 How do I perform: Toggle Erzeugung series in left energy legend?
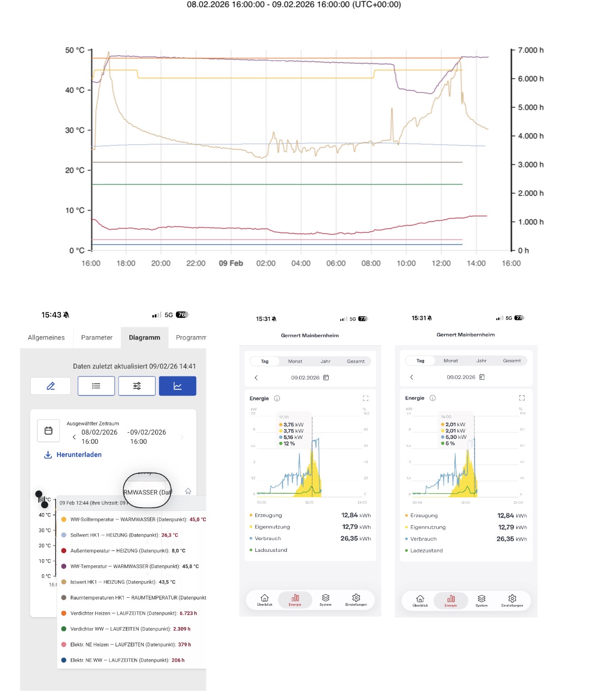tap(268, 515)
